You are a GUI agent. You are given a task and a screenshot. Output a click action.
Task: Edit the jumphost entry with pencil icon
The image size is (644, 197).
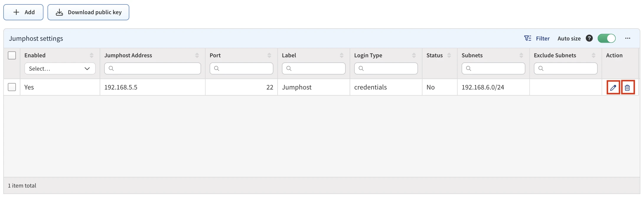tap(613, 87)
